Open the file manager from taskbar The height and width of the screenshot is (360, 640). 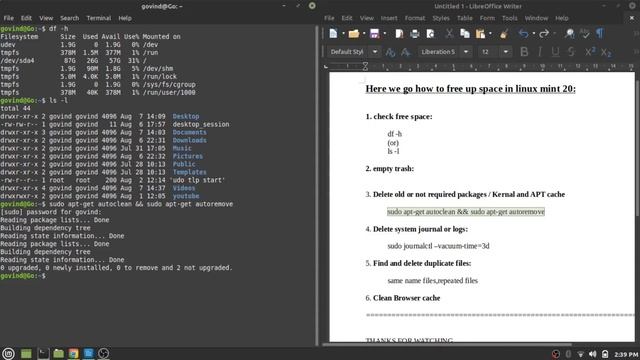58,353
